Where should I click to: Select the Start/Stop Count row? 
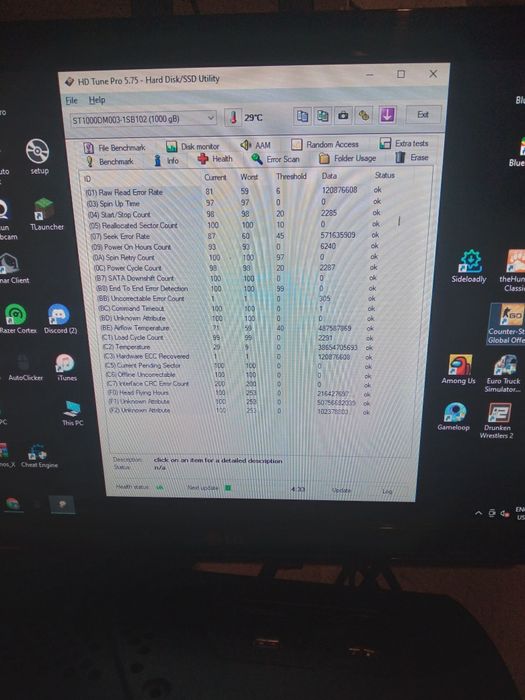pos(234,214)
